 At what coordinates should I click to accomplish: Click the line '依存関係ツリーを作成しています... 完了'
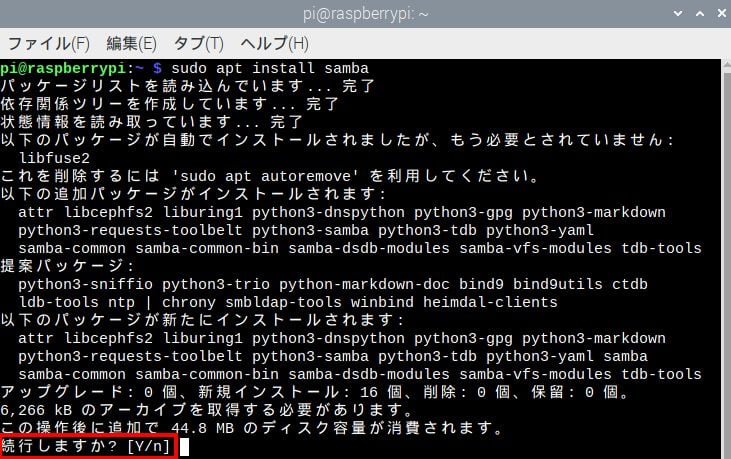coord(170,104)
